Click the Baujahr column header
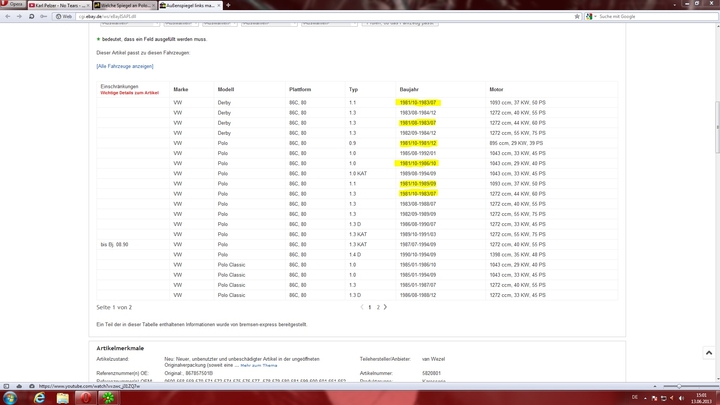720x405 pixels. point(409,90)
